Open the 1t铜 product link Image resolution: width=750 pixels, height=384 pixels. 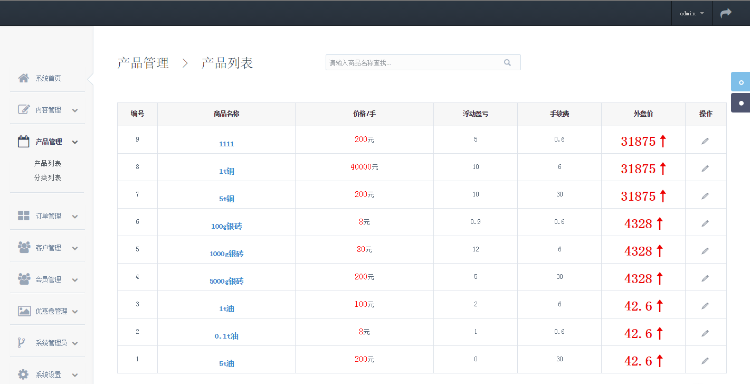(x=227, y=171)
